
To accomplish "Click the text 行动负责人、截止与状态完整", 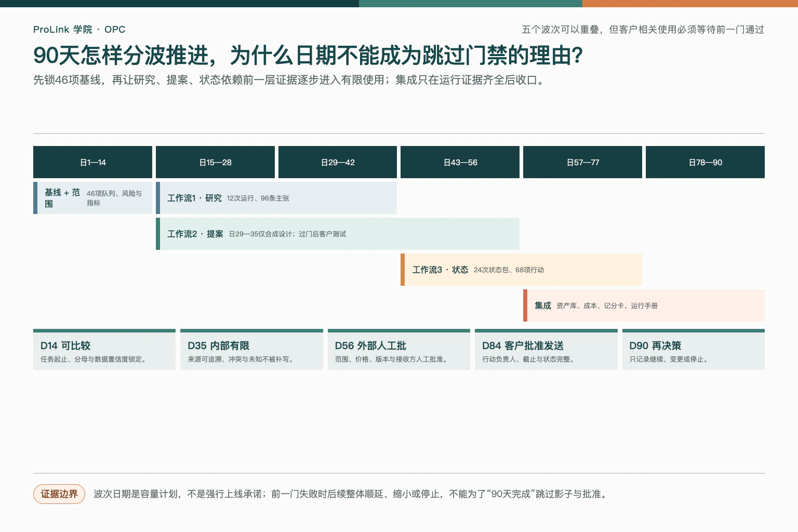I will pyautogui.click(x=529, y=360).
